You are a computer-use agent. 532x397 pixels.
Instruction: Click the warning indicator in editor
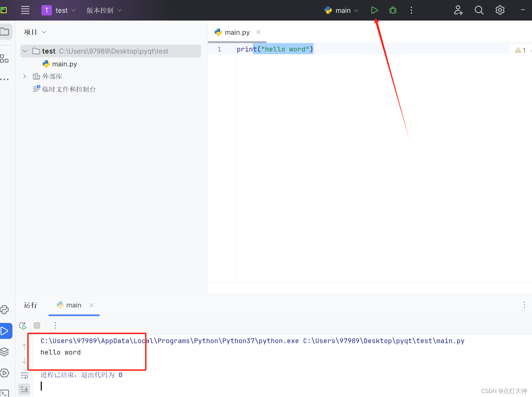520,50
